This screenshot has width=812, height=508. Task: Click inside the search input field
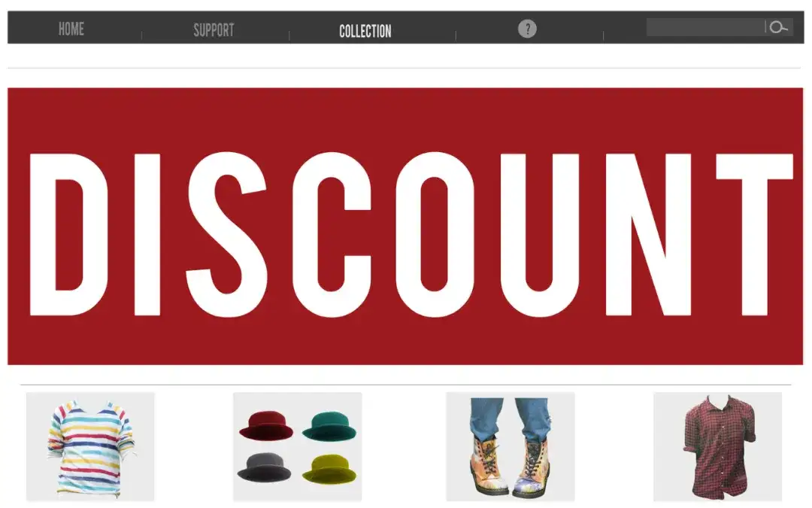tap(705, 27)
